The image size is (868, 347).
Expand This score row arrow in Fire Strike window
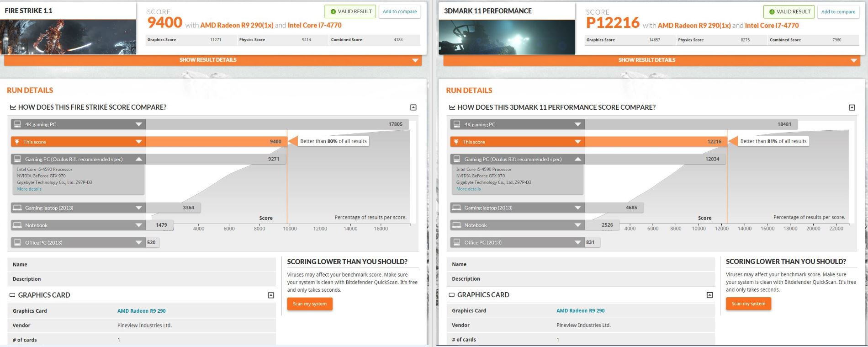click(x=139, y=142)
